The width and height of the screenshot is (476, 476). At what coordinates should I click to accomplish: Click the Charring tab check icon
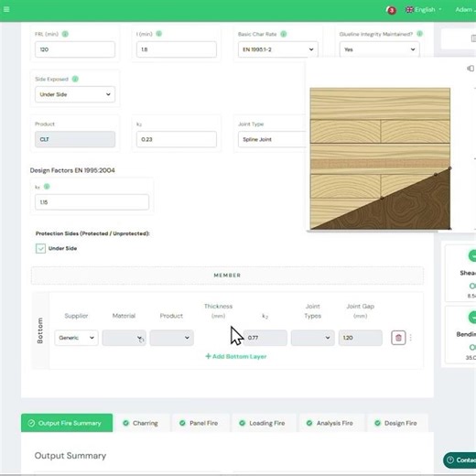pyautogui.click(x=125, y=423)
